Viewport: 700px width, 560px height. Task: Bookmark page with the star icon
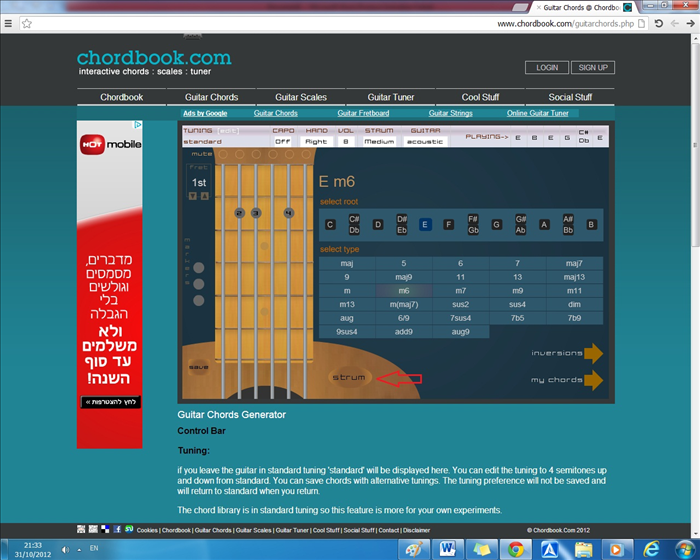[27, 24]
